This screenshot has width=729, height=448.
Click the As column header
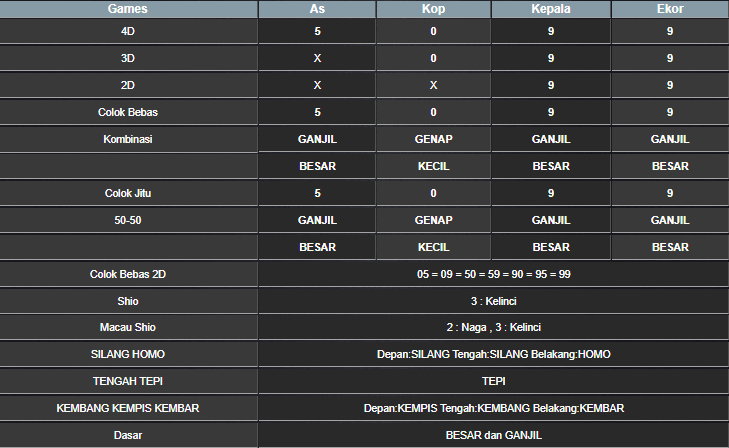tap(317, 9)
